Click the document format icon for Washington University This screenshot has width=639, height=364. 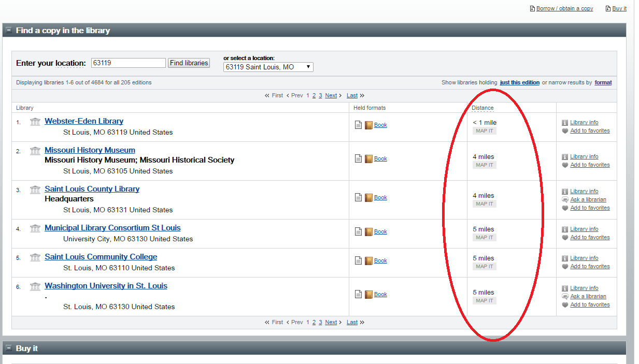pos(358,294)
